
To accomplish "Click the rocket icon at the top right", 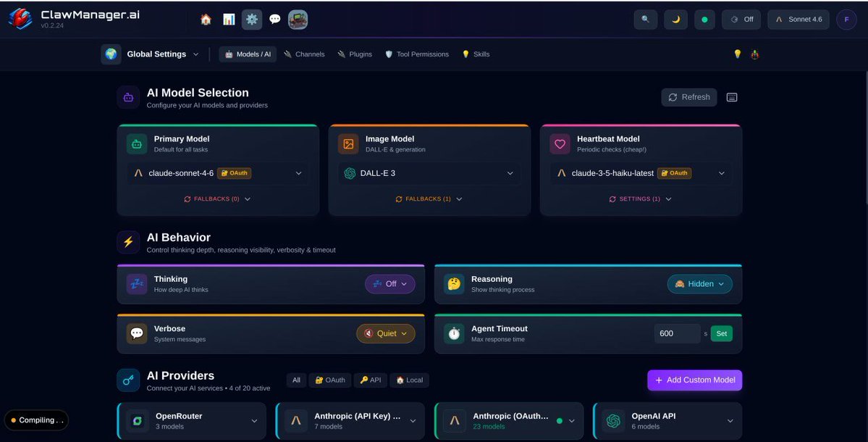I will pyautogui.click(x=754, y=54).
